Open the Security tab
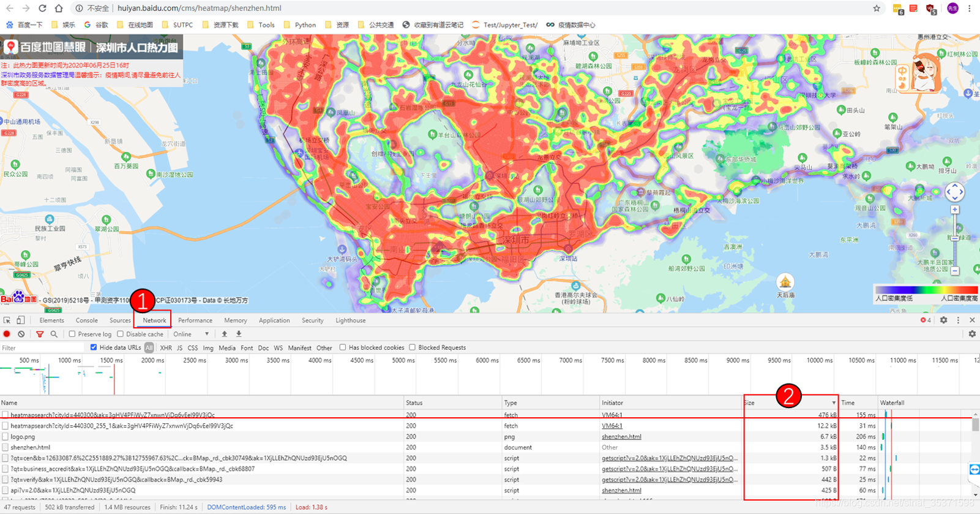The width and height of the screenshot is (980, 514). 312,320
